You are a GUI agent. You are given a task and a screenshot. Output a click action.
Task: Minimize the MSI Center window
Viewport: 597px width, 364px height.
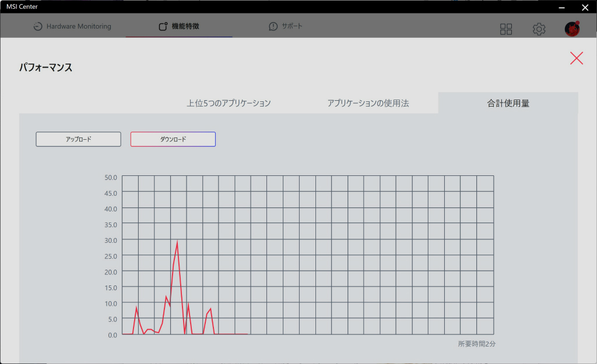[561, 7]
